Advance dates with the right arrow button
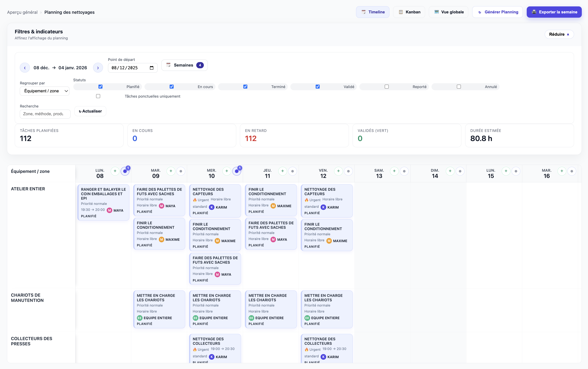 pyautogui.click(x=98, y=68)
